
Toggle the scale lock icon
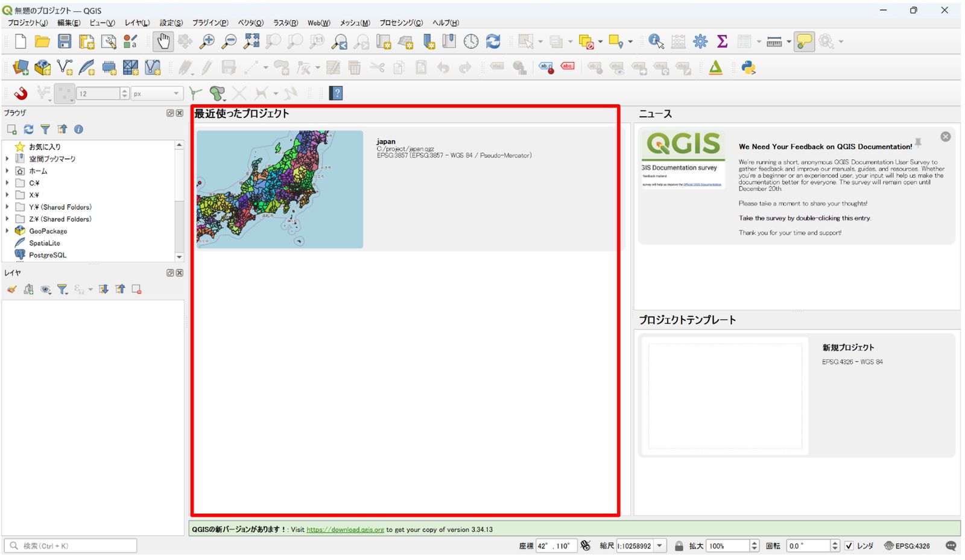click(679, 546)
